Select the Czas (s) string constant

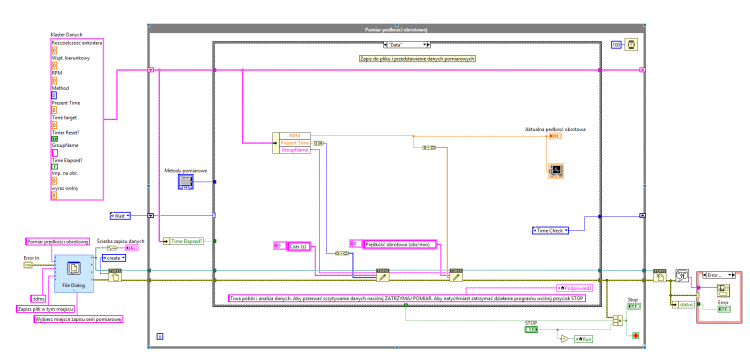tap(298, 246)
